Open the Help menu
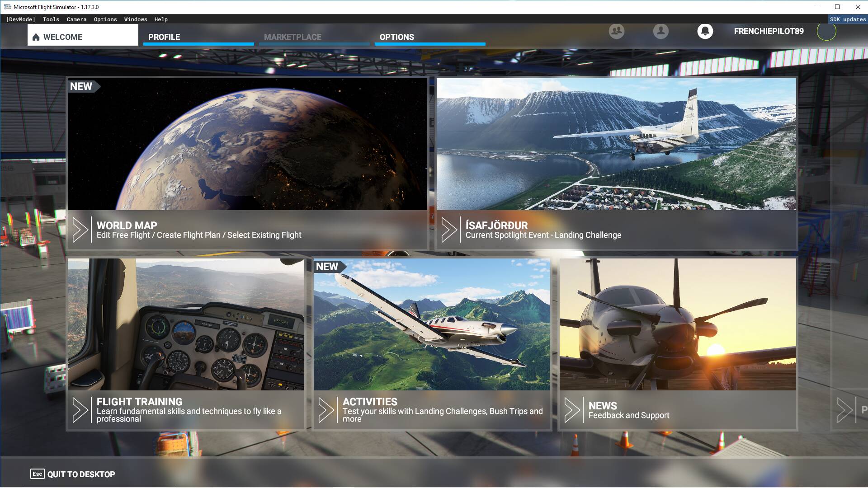Image resolution: width=868 pixels, height=488 pixels. [160, 19]
